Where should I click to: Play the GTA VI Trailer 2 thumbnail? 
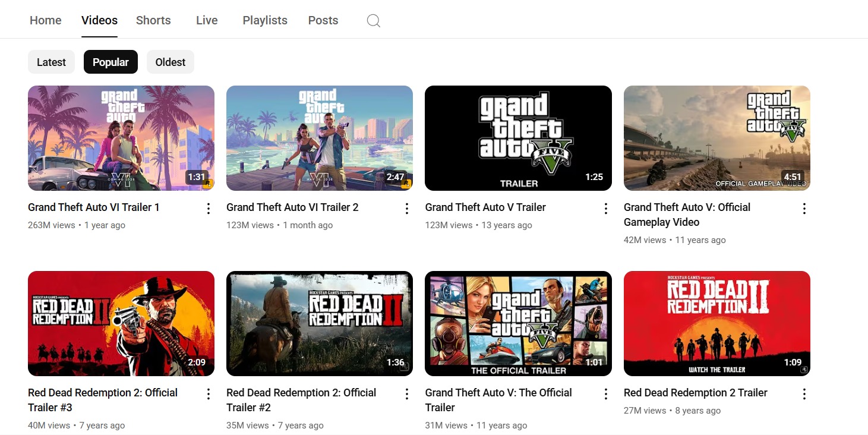tap(320, 138)
